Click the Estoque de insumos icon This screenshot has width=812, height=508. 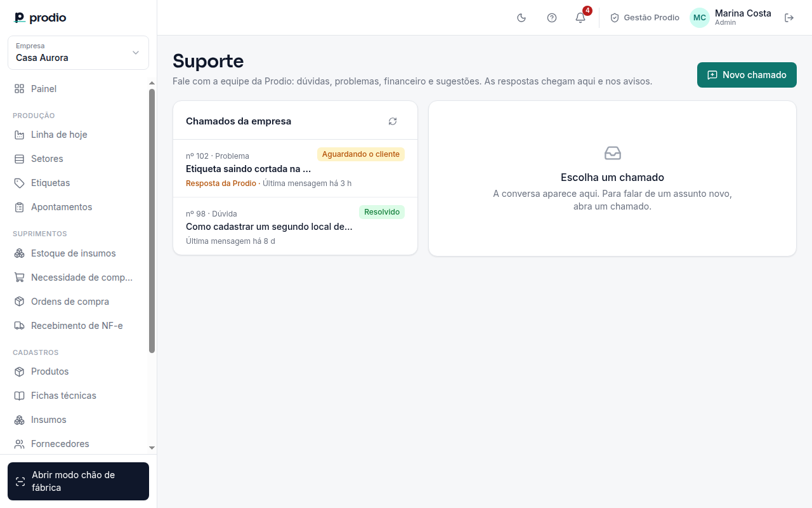click(20, 253)
